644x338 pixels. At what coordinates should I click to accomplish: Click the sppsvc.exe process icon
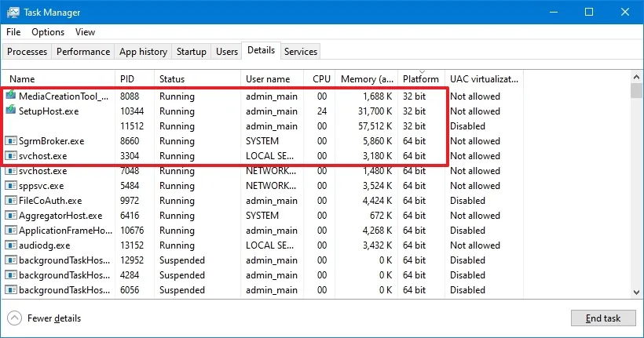pyautogui.click(x=11, y=186)
